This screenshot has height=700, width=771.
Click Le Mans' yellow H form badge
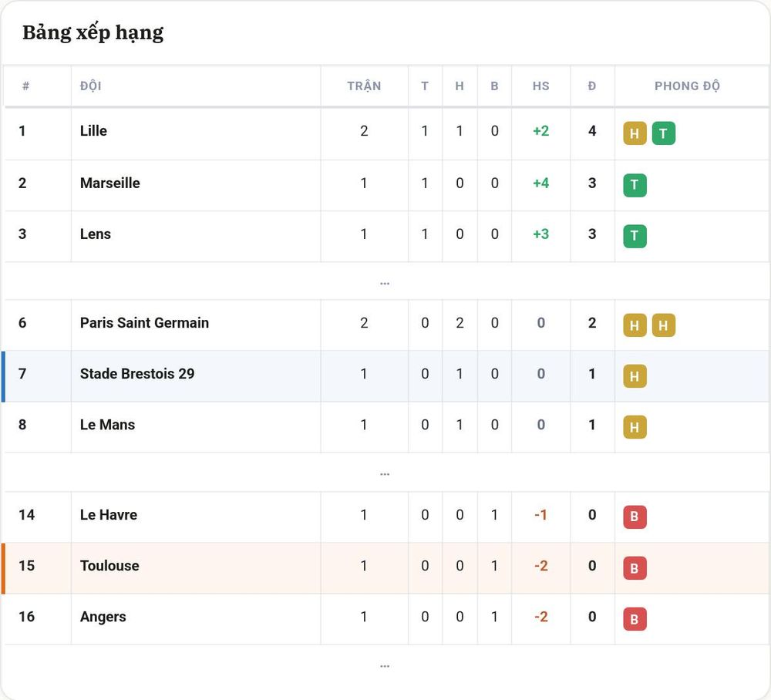[x=635, y=427]
